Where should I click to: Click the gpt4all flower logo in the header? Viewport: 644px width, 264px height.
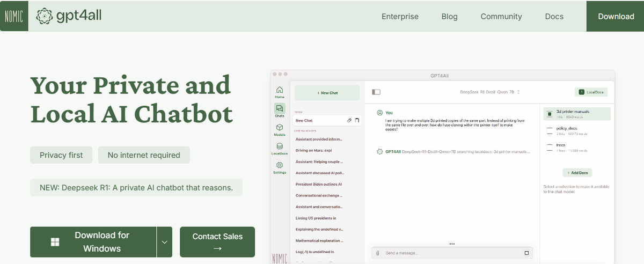click(44, 16)
